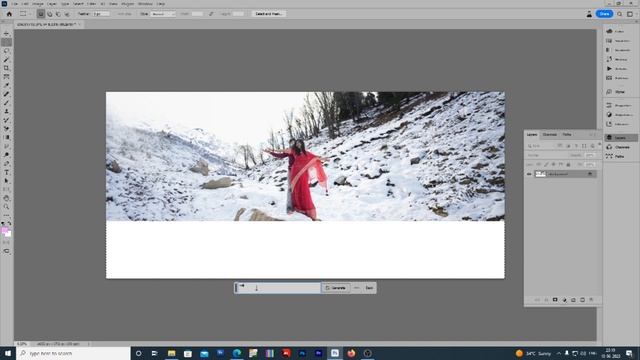This screenshot has height=360, width=640.
Task: Open the layer filter Kind dropdown
Action: tap(540, 146)
